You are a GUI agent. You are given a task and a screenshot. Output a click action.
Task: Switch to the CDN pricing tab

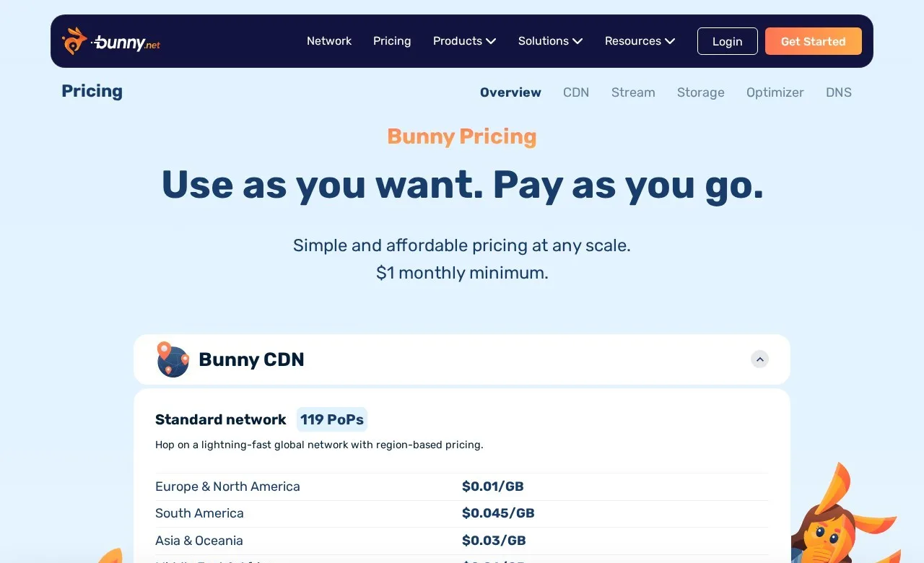point(576,92)
